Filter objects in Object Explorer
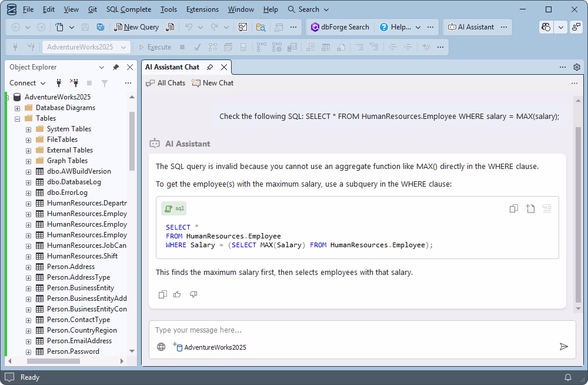588x385 pixels. 105,83
